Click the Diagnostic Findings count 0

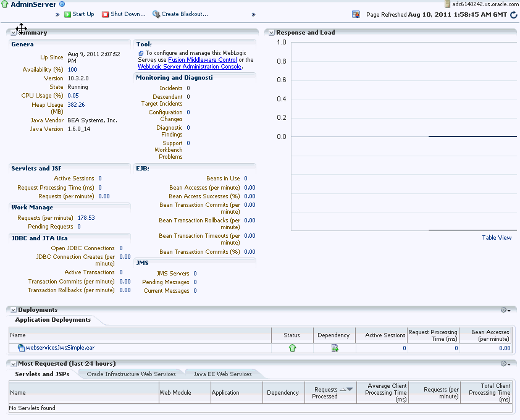click(x=188, y=128)
